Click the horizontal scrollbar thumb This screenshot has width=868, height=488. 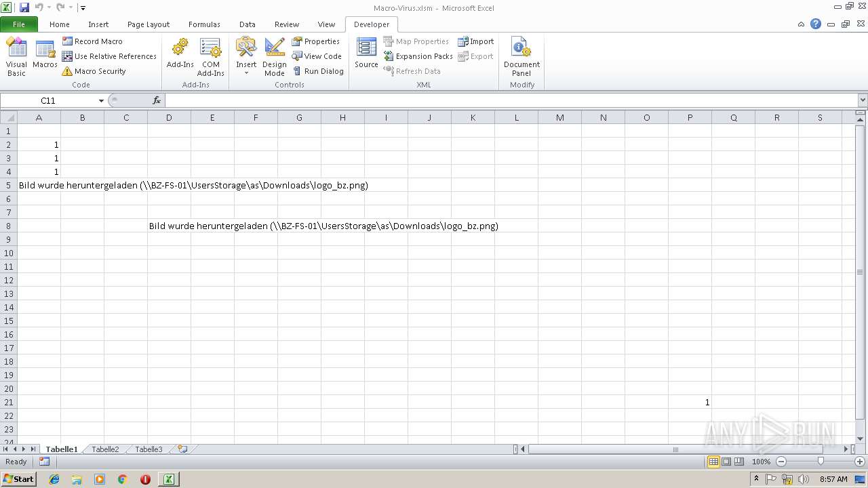pyautogui.click(x=675, y=449)
